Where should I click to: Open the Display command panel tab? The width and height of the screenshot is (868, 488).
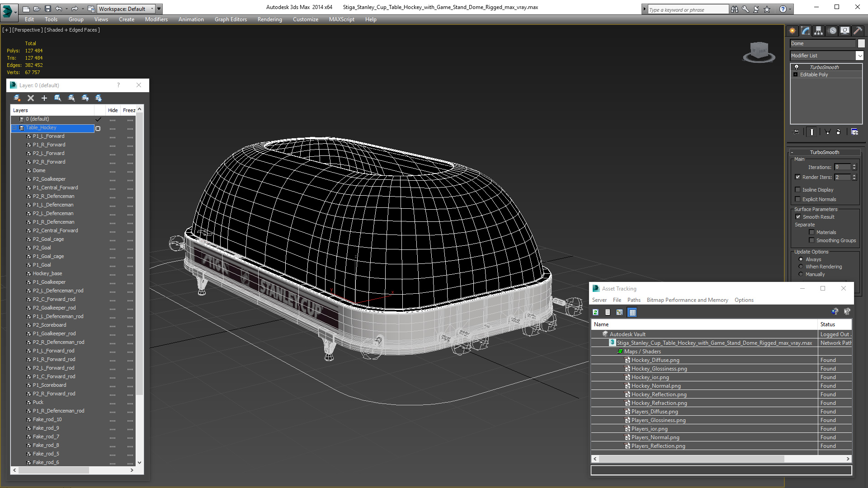tap(845, 31)
